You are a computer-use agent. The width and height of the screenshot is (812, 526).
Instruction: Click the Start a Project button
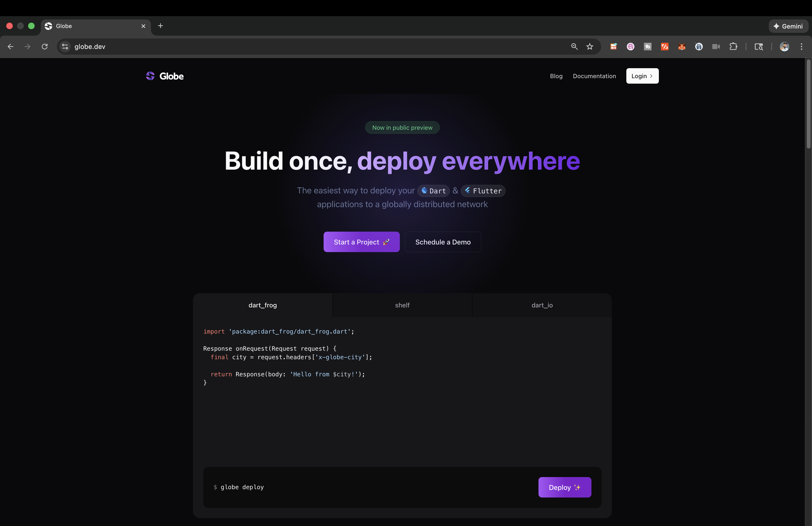(361, 242)
